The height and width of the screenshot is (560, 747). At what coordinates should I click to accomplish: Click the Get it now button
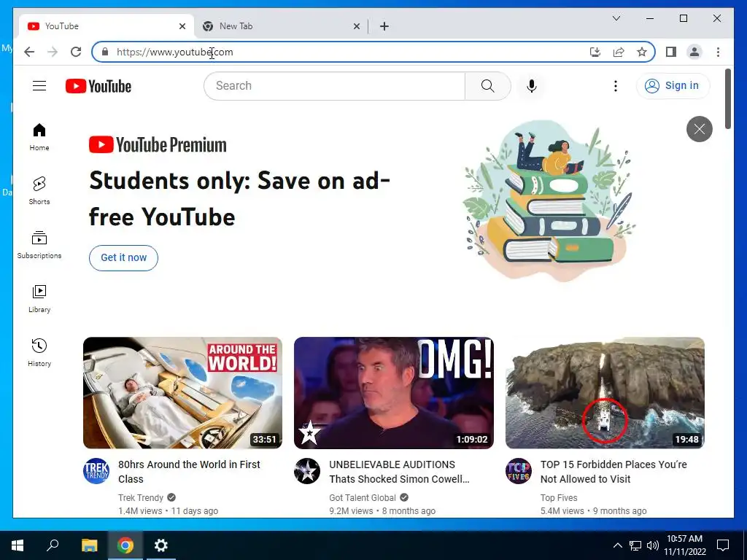coord(123,257)
